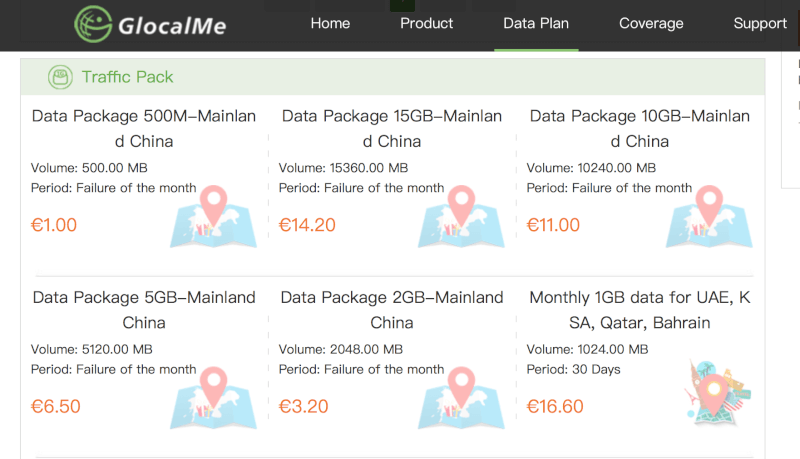This screenshot has height=459, width=800.
Task: Click the map icon for 5GB package
Action: pos(213,398)
